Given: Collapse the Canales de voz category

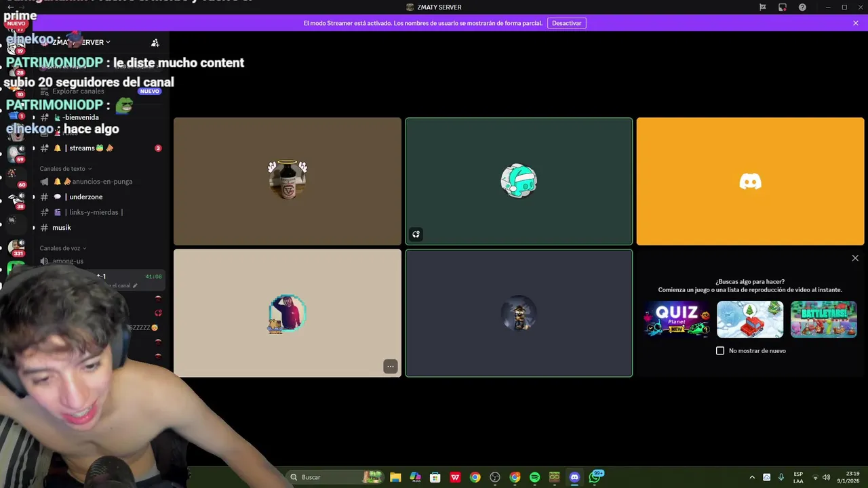Looking at the screenshot, I should (63, 248).
